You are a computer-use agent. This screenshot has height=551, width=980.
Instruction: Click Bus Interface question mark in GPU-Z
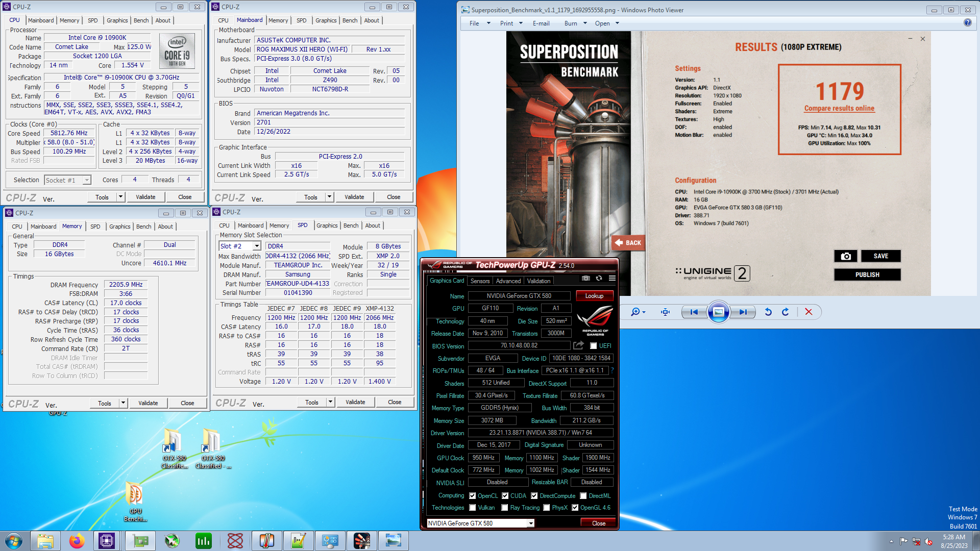pyautogui.click(x=612, y=370)
